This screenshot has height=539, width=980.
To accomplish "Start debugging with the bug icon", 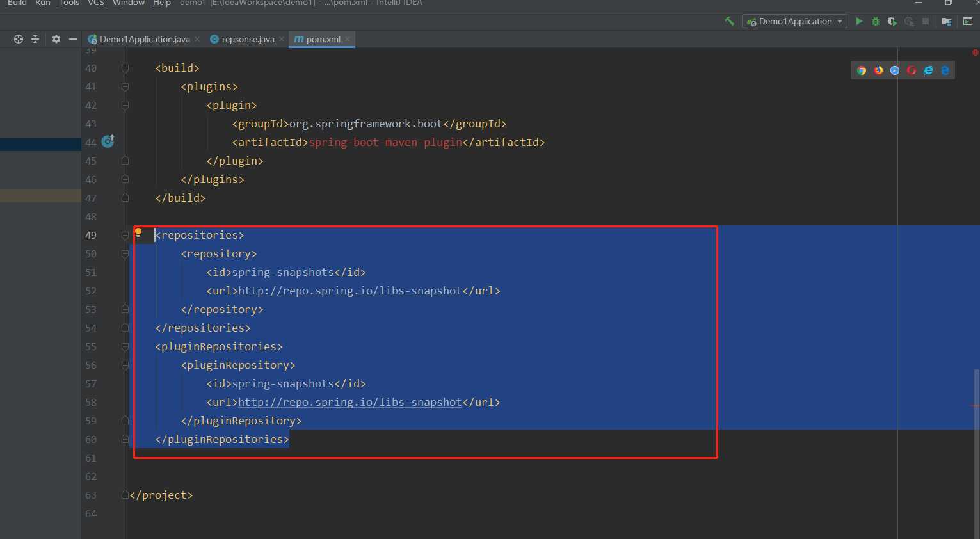I will (x=875, y=21).
